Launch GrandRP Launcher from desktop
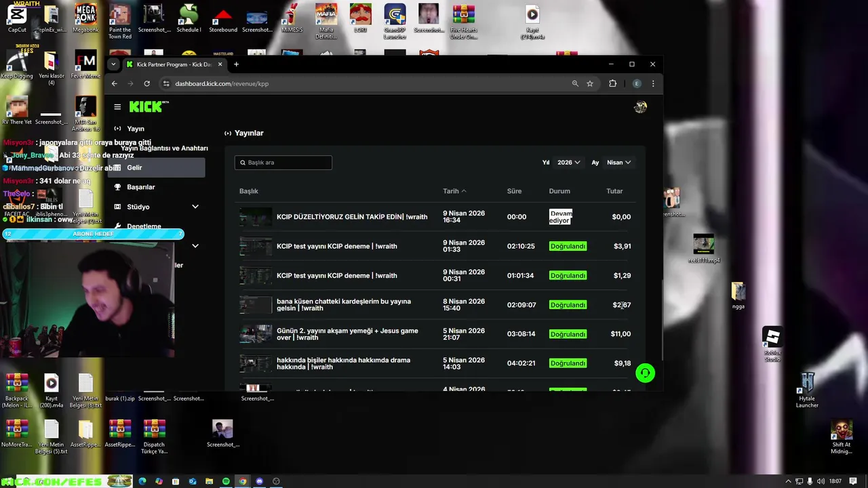 tap(395, 22)
